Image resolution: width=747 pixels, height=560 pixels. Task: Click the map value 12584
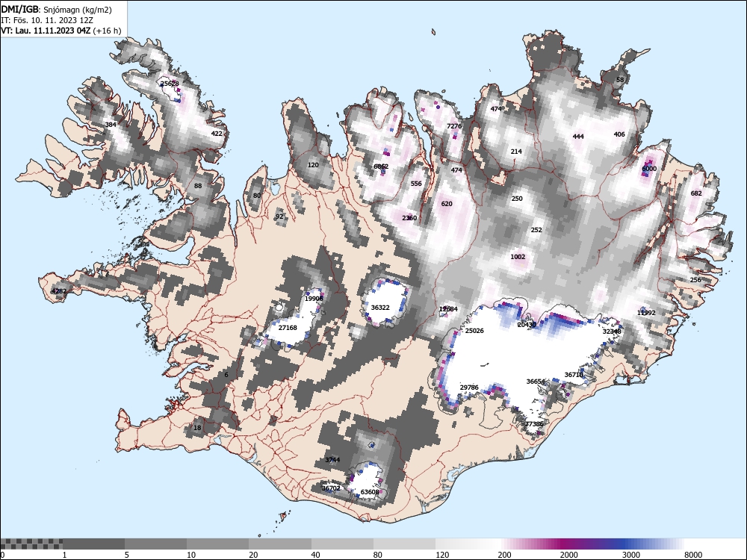click(x=448, y=309)
